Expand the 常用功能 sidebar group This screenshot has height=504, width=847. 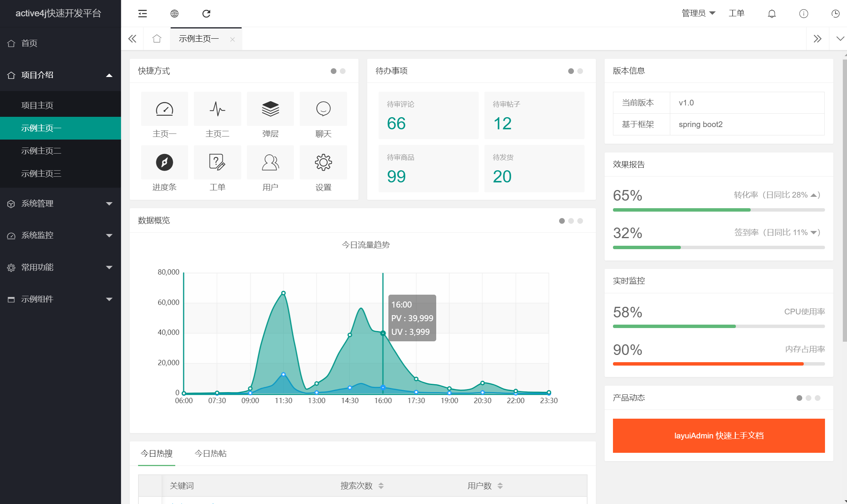(61, 267)
